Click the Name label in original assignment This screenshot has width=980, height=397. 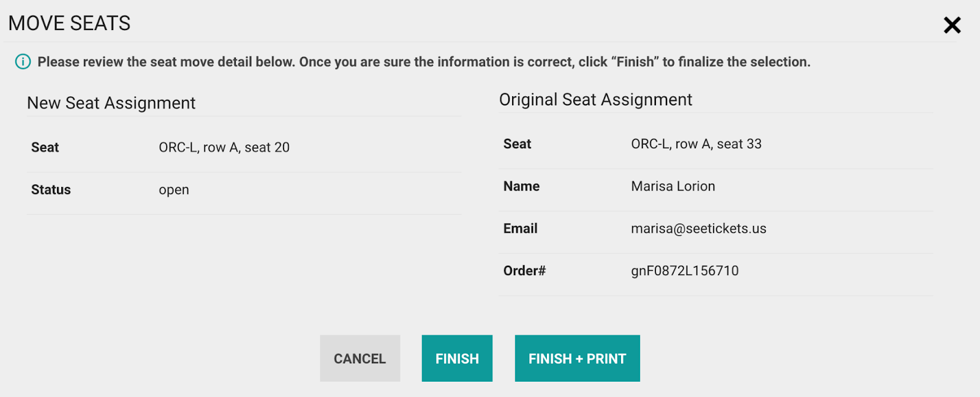coord(521,186)
